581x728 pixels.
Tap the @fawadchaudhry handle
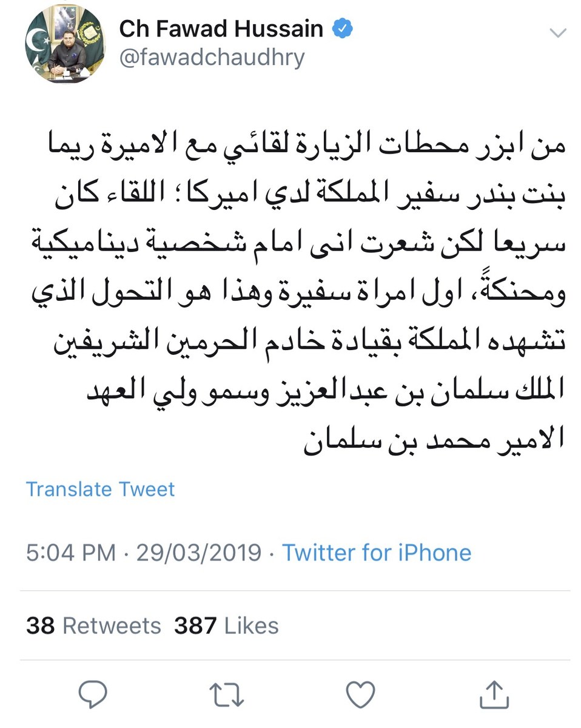click(212, 58)
